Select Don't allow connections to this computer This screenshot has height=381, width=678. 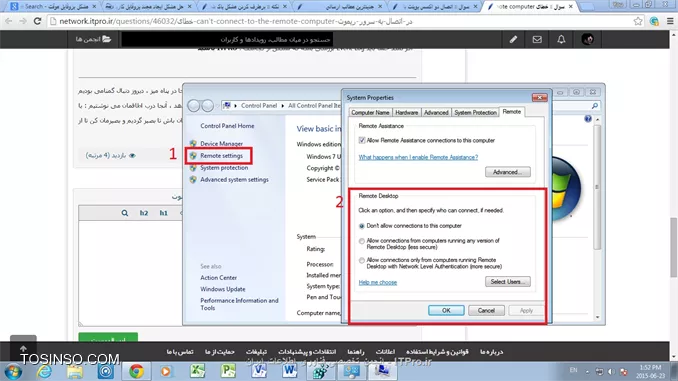tap(362, 226)
